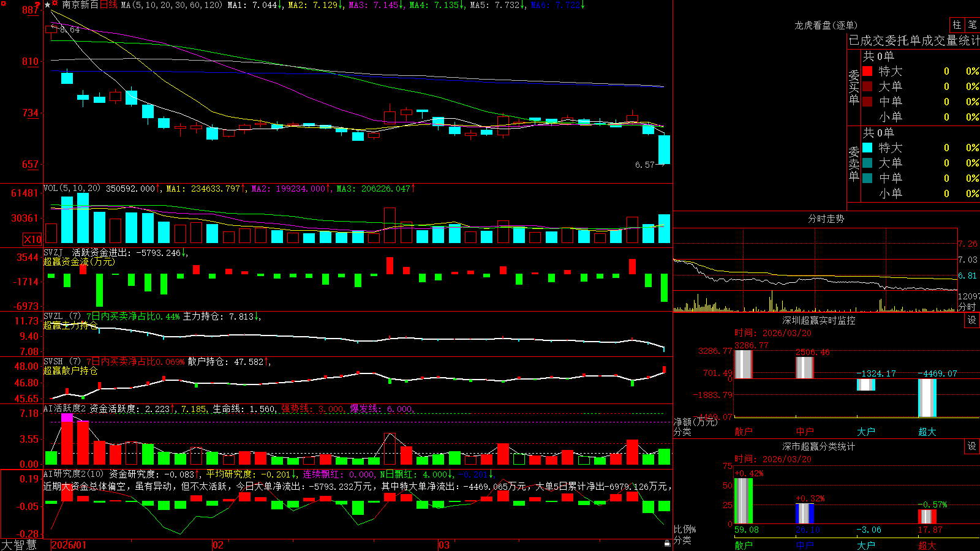Open 设 settings for 深圳超赢实时监控
980x551 pixels.
972,320
